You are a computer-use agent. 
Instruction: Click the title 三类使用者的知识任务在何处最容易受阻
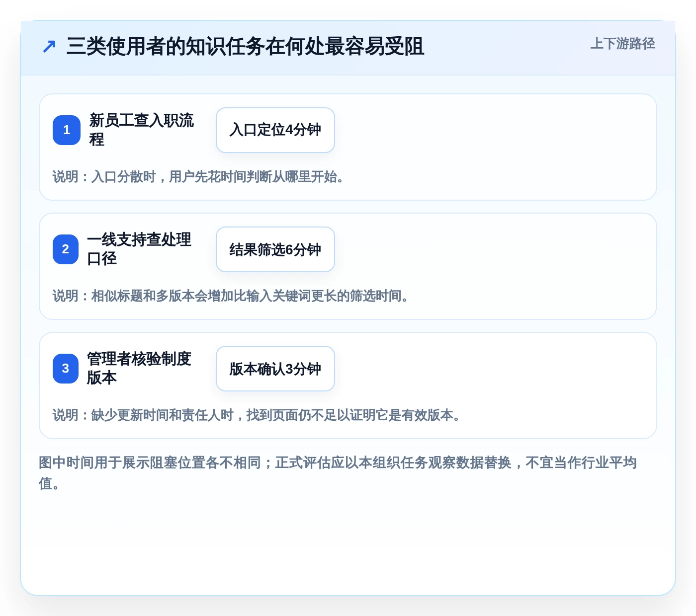pyautogui.click(x=245, y=46)
